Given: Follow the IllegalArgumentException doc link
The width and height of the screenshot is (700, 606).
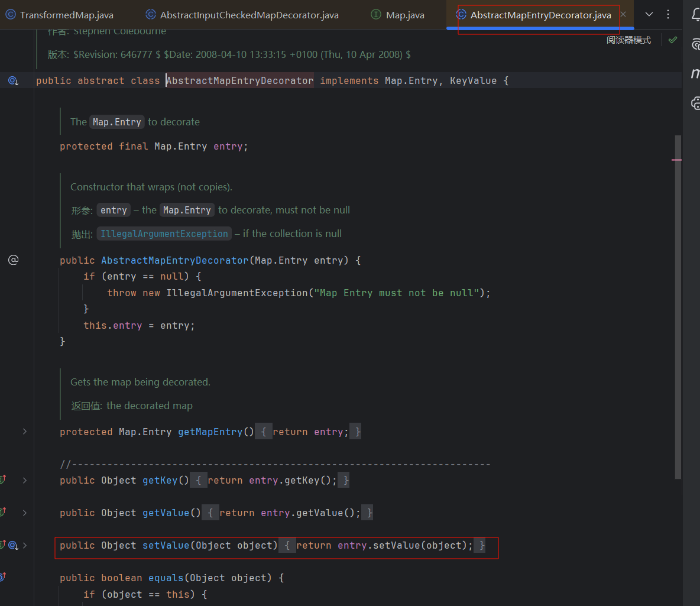Looking at the screenshot, I should point(164,234).
